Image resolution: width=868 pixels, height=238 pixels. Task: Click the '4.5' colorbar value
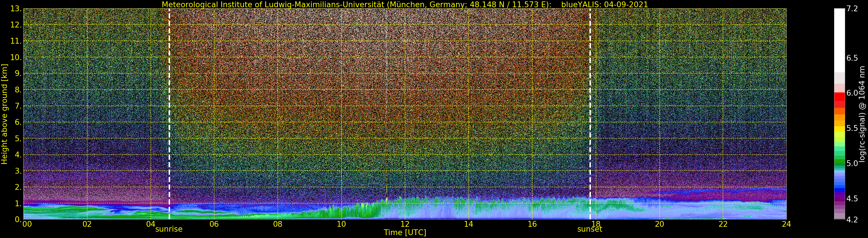pos(852,199)
